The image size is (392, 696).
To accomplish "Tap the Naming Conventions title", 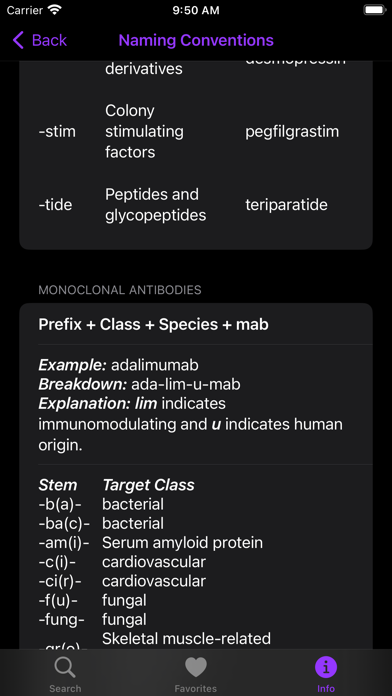I will tap(196, 40).
